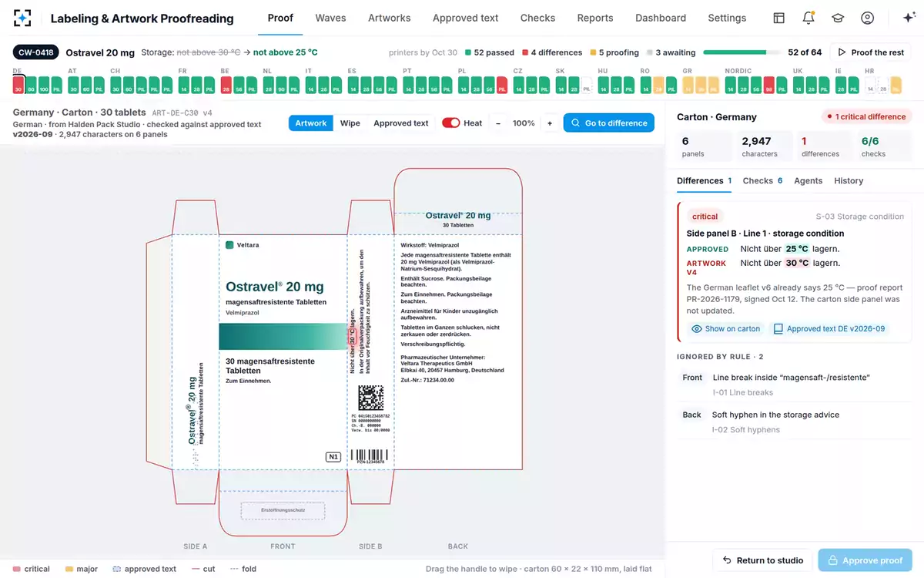The image size is (924, 578).
Task: Open the user profile icon
Action: tap(867, 18)
